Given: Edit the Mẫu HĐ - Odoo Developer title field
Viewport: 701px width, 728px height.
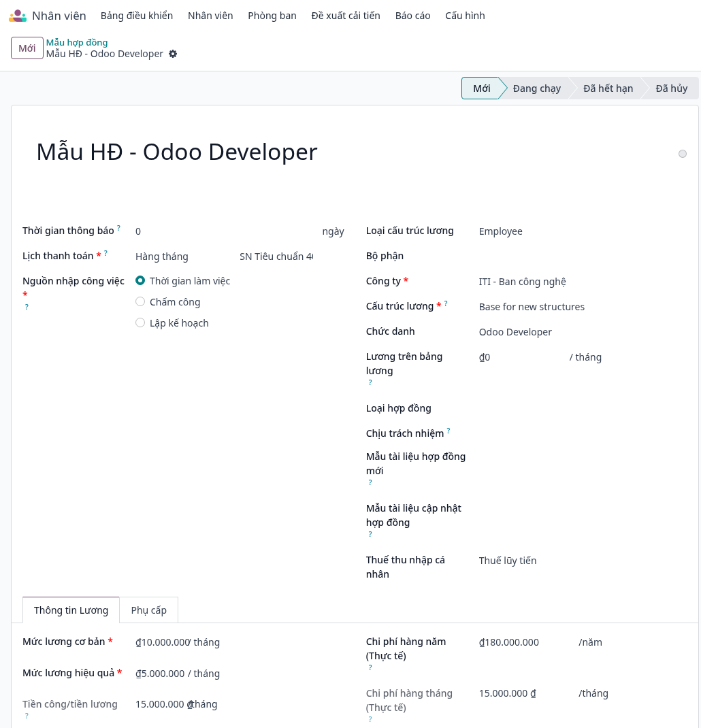Looking at the screenshot, I should 177,152.
